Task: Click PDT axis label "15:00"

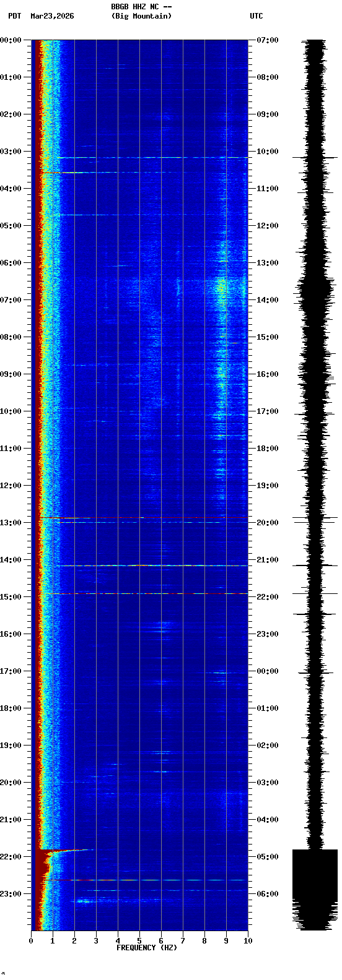Action: tap(11, 597)
